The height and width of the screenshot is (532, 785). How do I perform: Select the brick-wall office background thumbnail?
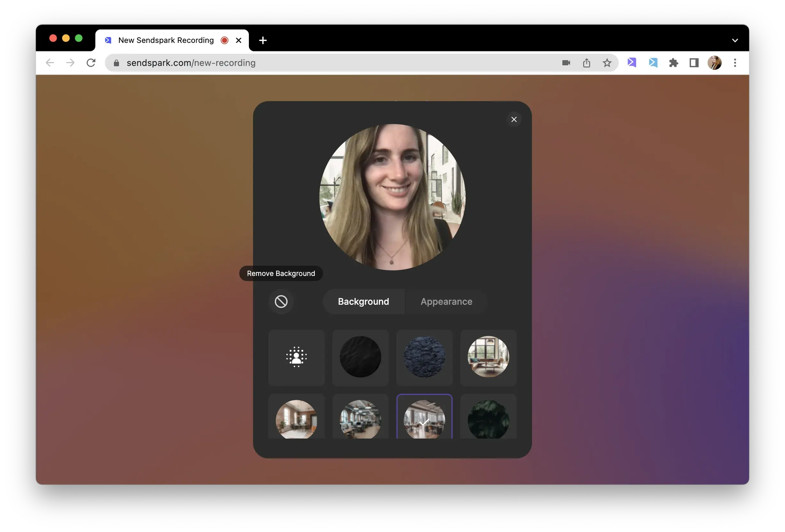(296, 419)
